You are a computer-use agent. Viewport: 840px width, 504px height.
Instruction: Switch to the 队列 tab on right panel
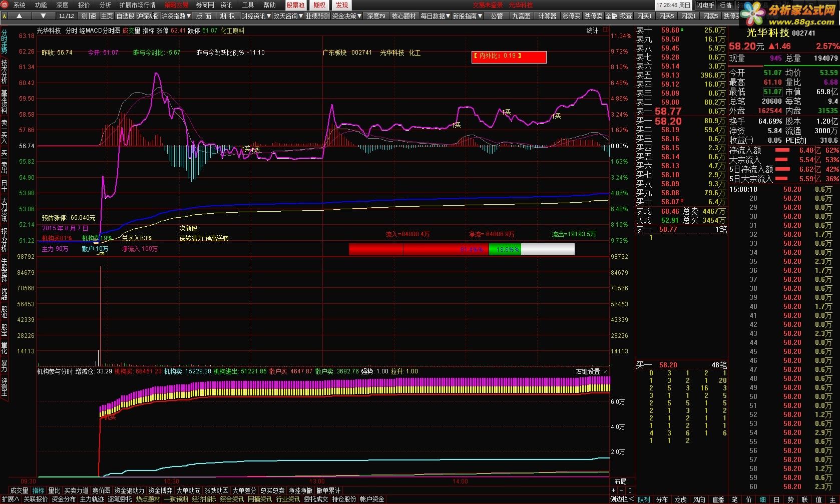coord(644,499)
